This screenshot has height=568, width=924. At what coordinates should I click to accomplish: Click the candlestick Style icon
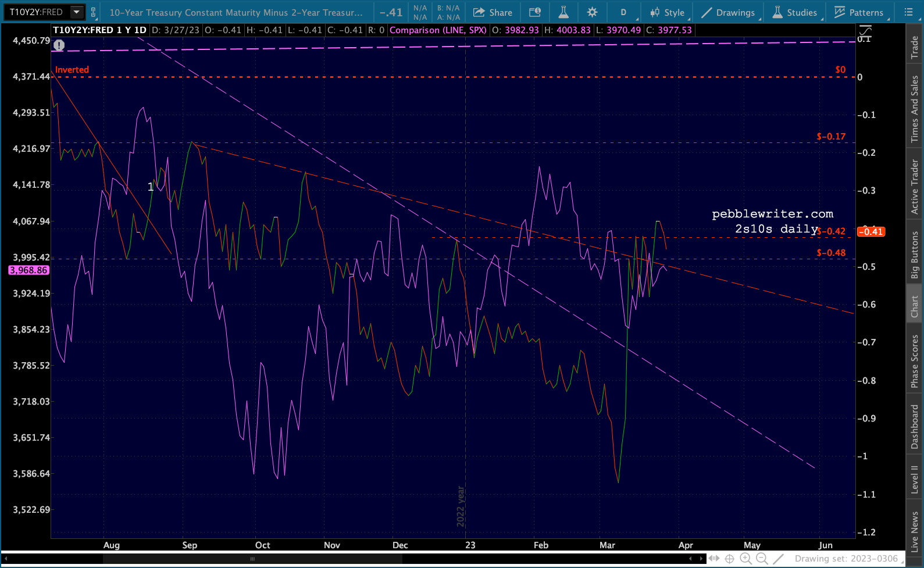pos(655,12)
